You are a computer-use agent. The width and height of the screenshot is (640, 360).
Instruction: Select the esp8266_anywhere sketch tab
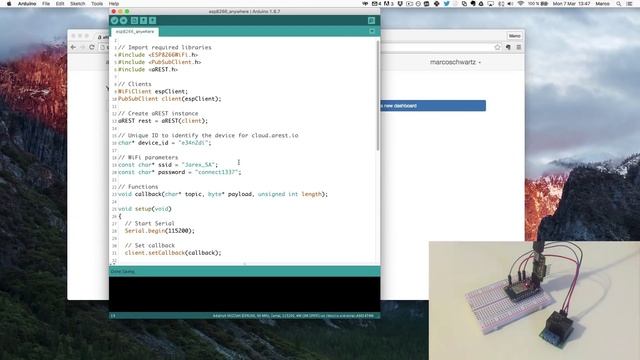click(135, 31)
